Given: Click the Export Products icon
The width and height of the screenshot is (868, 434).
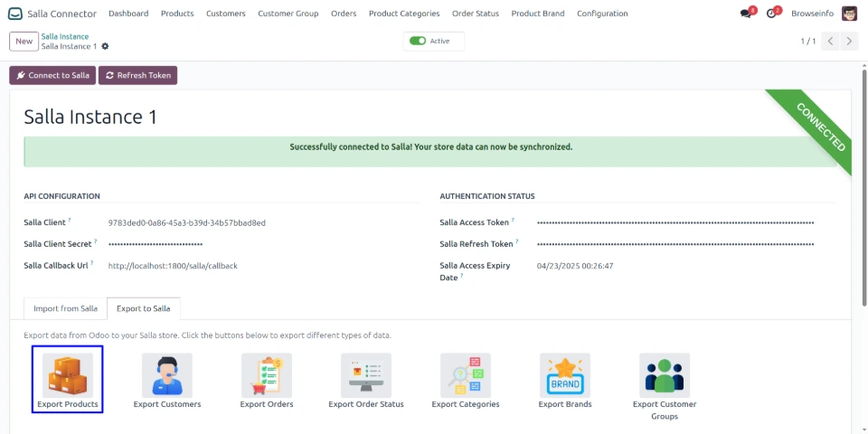Looking at the screenshot, I should click(68, 374).
